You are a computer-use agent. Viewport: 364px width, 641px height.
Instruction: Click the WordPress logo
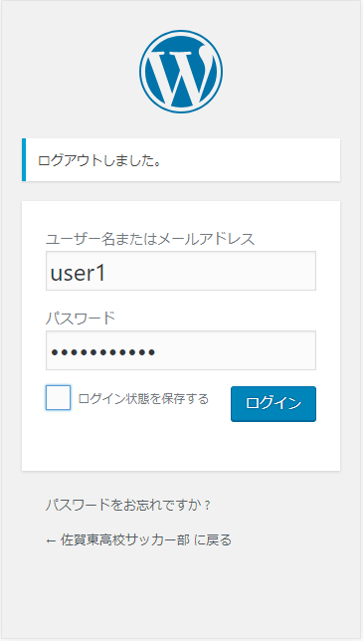click(181, 72)
